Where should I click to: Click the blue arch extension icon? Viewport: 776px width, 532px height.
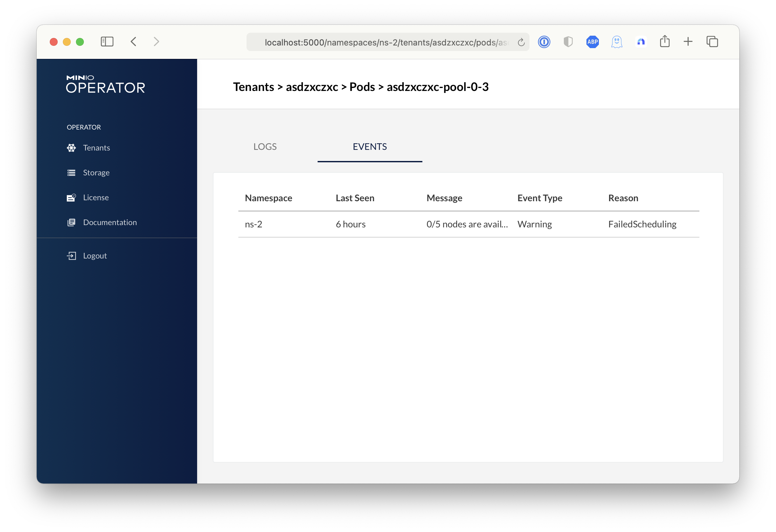pyautogui.click(x=641, y=42)
